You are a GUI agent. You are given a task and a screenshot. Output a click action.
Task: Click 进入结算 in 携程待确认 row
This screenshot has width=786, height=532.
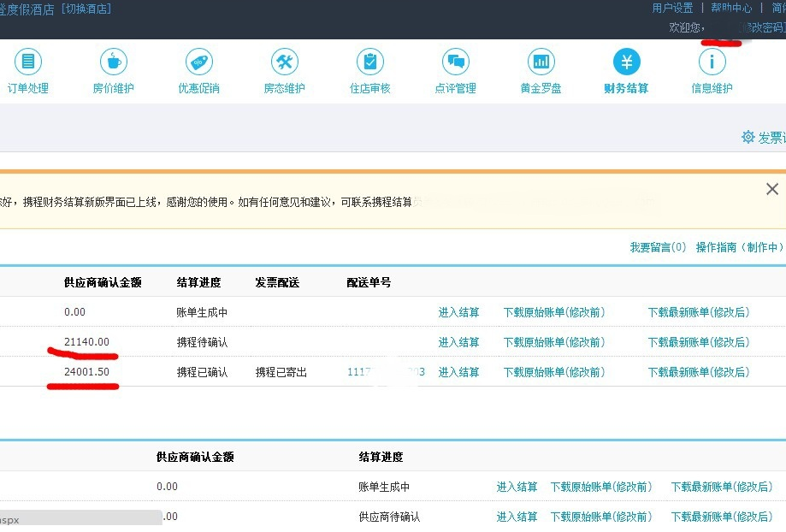pos(458,342)
